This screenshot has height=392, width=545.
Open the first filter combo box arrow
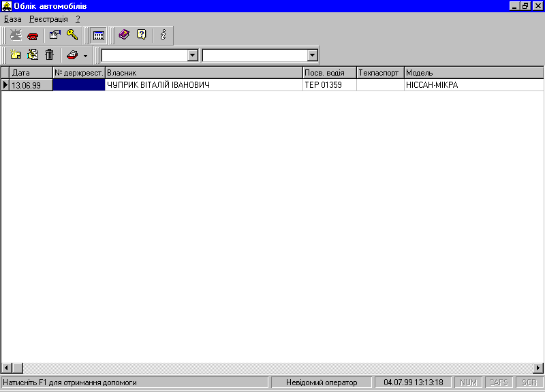(x=193, y=55)
